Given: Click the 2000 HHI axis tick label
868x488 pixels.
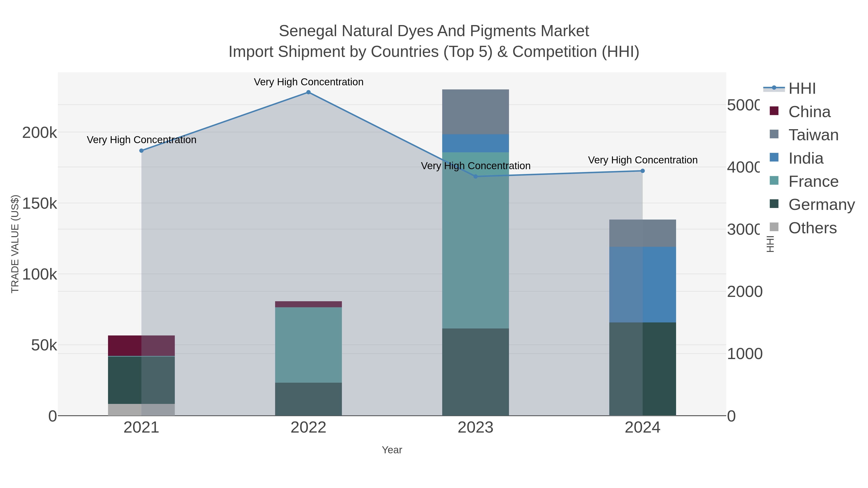Looking at the screenshot, I should 745,292.
